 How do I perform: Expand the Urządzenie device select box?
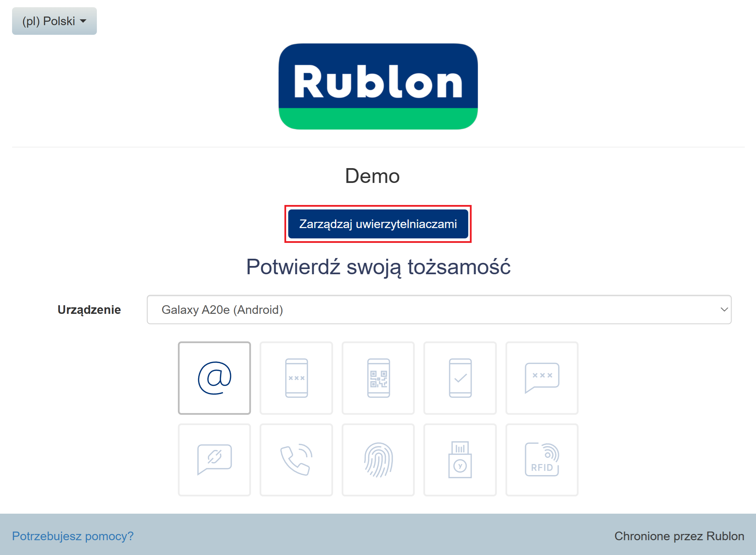(x=439, y=309)
